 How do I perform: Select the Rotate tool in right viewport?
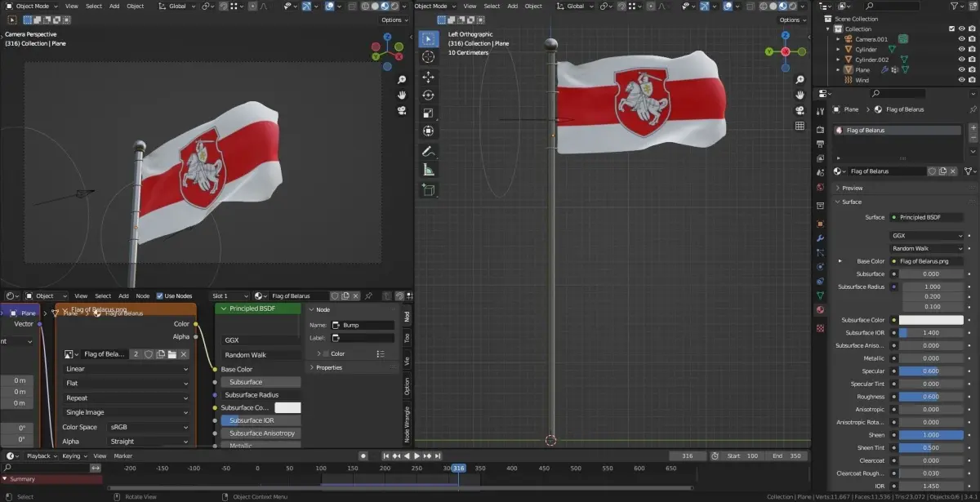click(429, 95)
